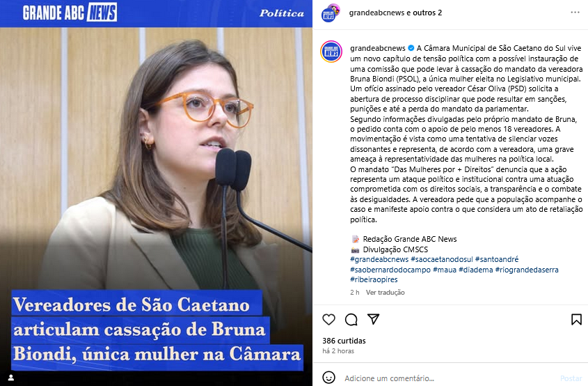Click the news post image

tap(156, 193)
